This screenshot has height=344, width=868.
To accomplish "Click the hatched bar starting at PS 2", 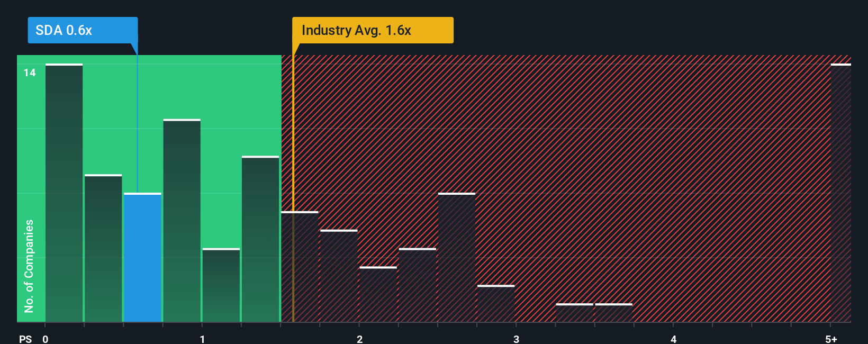I will [x=378, y=294].
